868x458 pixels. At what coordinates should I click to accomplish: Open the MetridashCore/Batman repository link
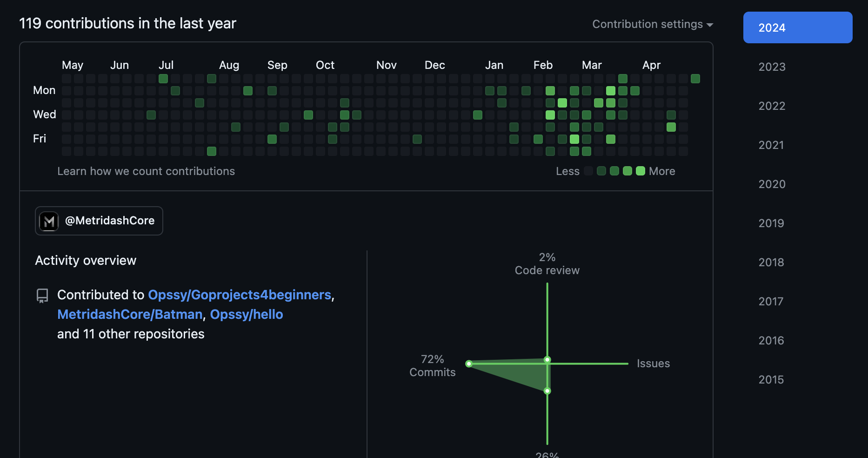pyautogui.click(x=130, y=315)
